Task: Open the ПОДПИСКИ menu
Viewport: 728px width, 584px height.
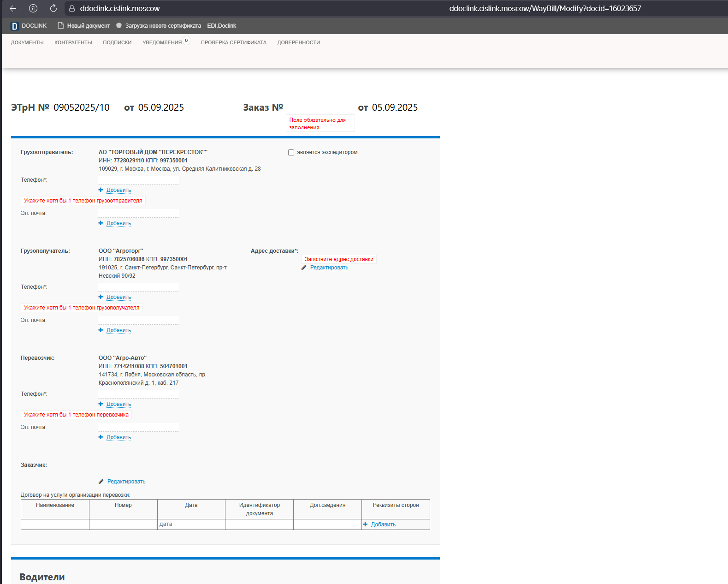Action: [x=117, y=42]
